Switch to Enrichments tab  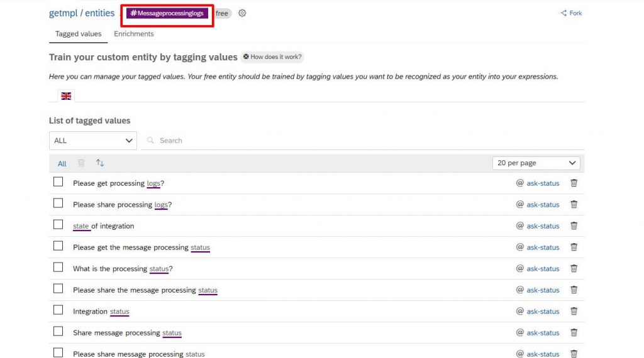[134, 34]
